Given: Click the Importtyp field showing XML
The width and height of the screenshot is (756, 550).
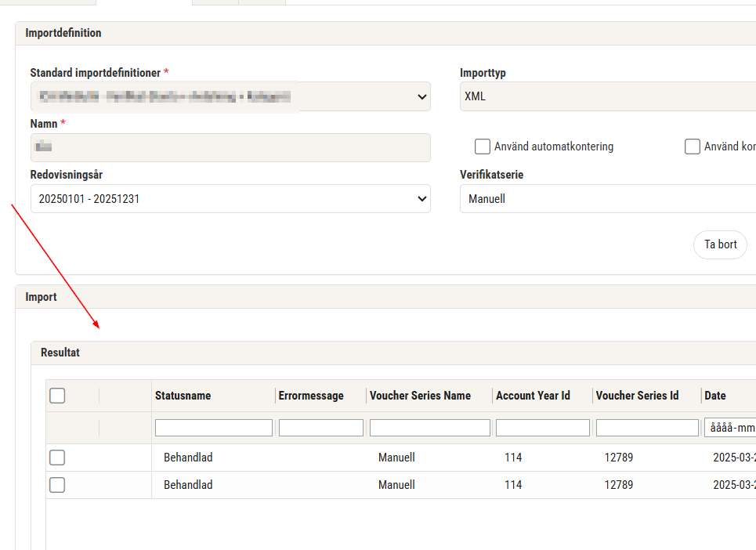Looking at the screenshot, I should click(607, 96).
